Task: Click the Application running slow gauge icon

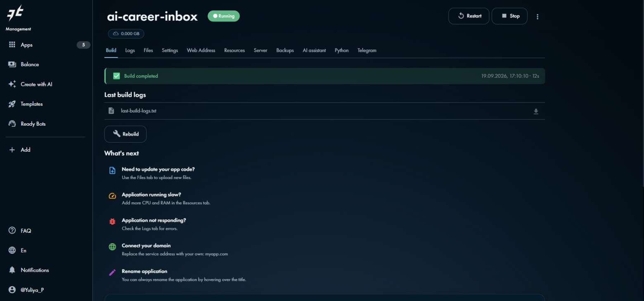Action: pos(112,196)
